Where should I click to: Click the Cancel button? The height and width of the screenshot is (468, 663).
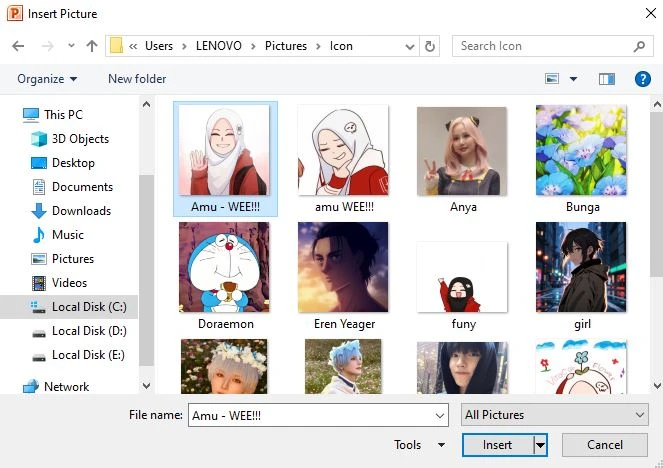605,445
